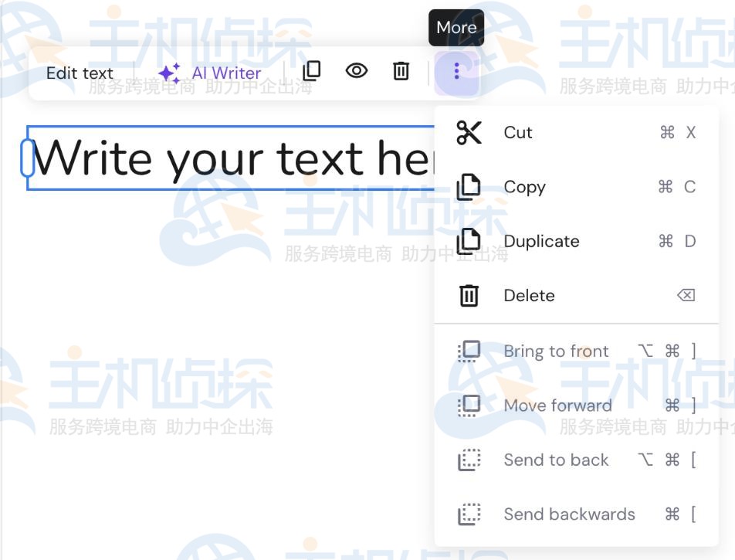
Task: Click the Edit text button
Action: tap(80, 72)
